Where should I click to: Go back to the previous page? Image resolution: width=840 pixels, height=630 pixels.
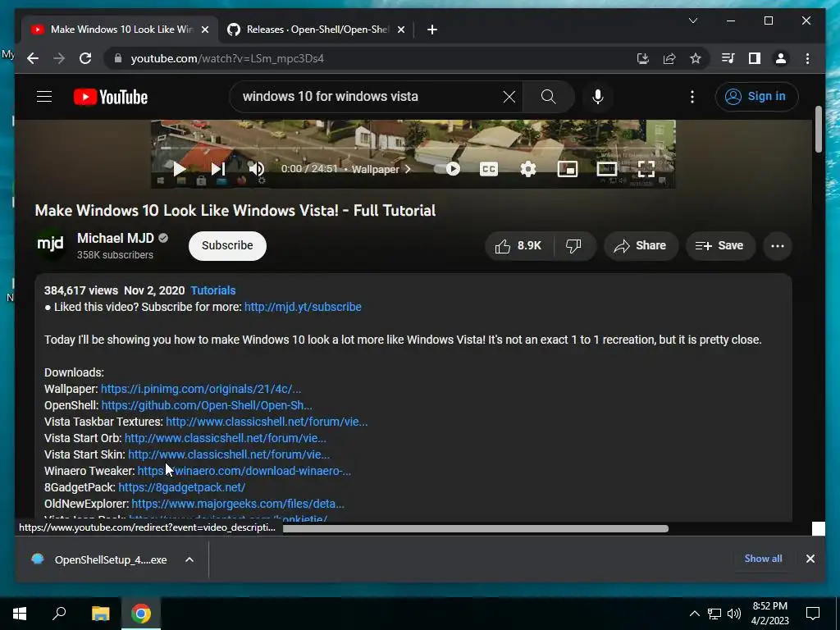[x=33, y=58]
